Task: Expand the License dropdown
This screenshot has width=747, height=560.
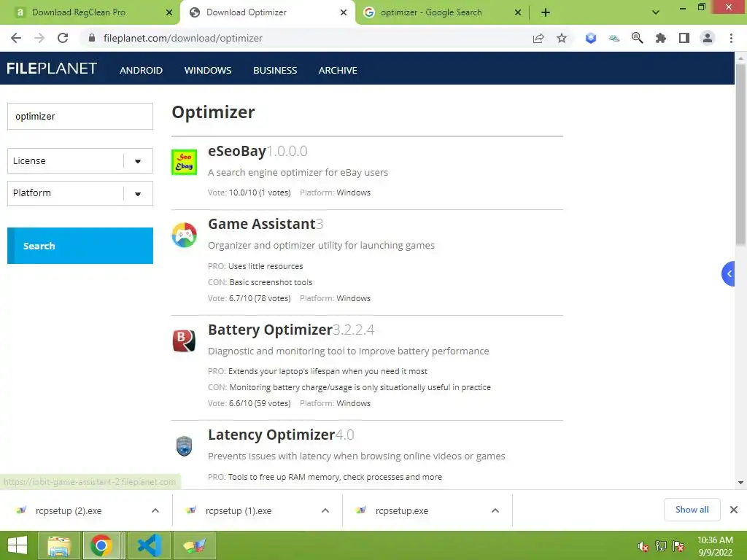Action: point(80,161)
